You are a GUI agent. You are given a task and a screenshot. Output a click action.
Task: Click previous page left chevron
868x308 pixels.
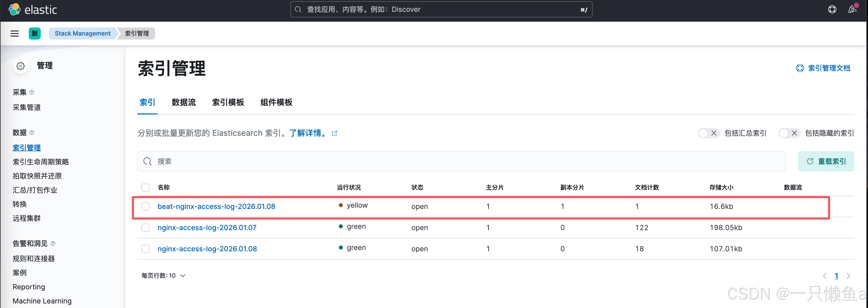(824, 276)
